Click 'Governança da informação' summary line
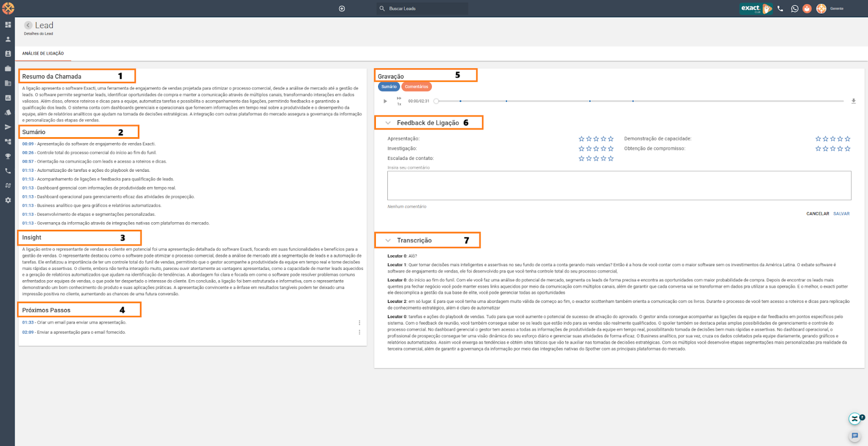The width and height of the screenshot is (868, 446). click(x=116, y=223)
